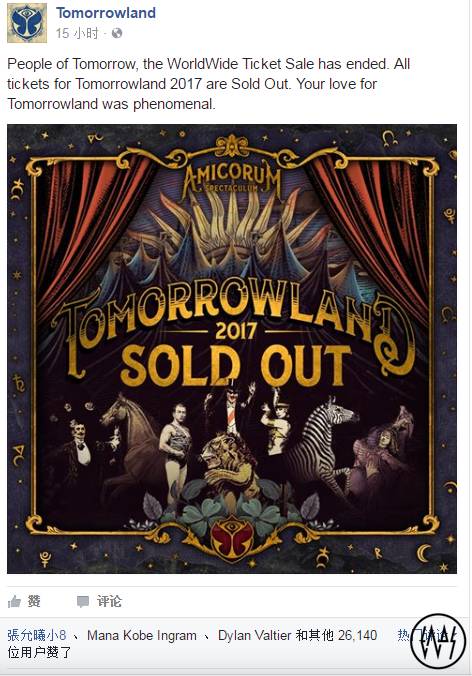Image resolution: width=472 pixels, height=676 pixels.
Task: Click the speech bubble comment icon
Action: coord(83,601)
